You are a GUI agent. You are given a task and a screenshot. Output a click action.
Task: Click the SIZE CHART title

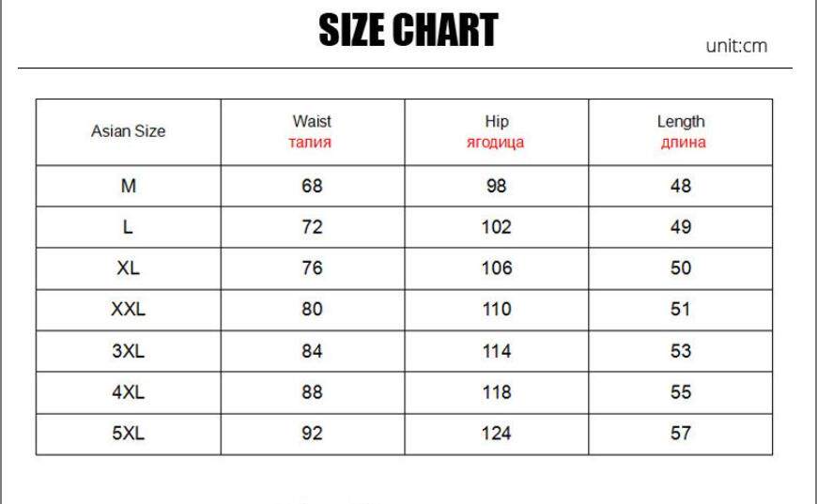(408, 30)
